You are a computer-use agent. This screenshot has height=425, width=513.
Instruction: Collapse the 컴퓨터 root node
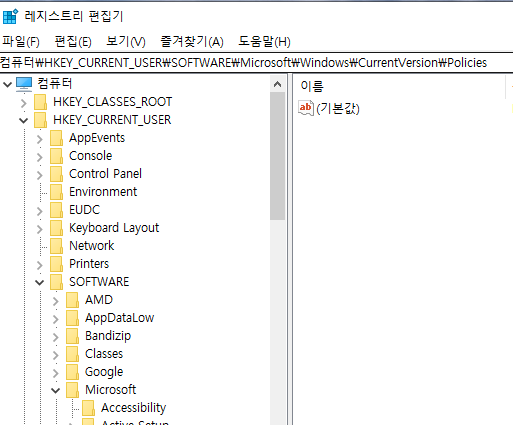(x=7, y=84)
